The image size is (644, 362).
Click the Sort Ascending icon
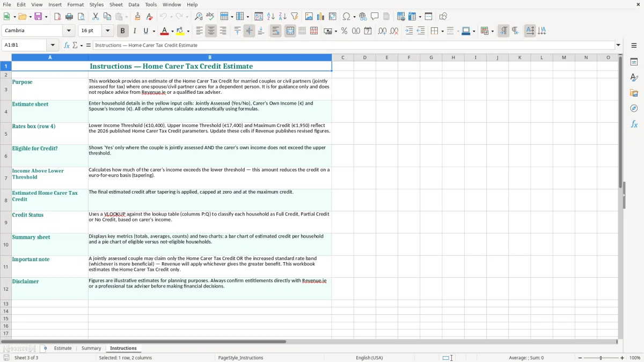click(x=271, y=17)
